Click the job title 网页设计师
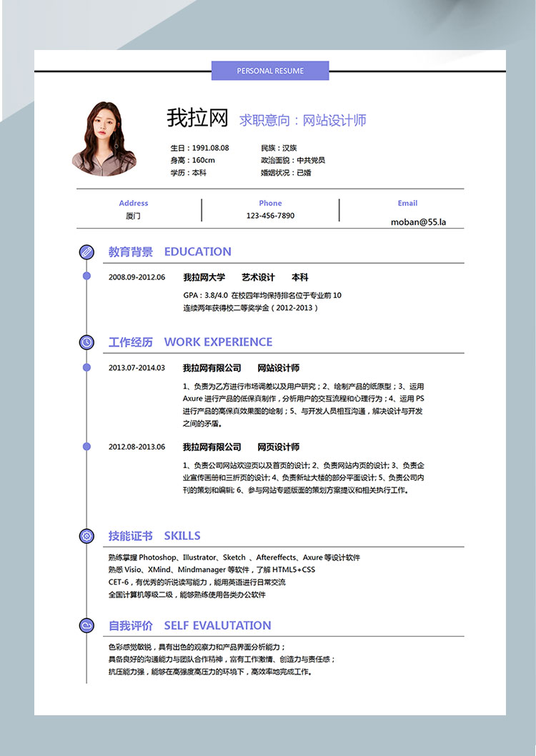The width and height of the screenshot is (536, 756). tap(279, 447)
